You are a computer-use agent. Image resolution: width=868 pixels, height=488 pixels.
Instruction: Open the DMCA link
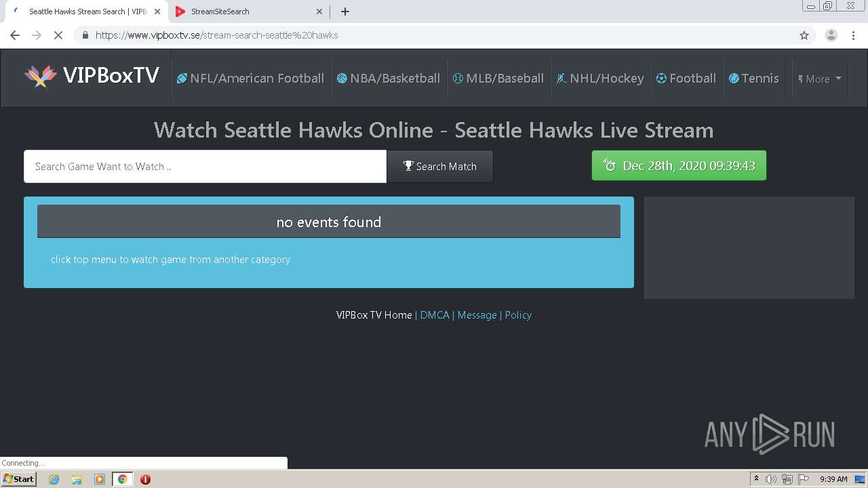[x=435, y=315]
